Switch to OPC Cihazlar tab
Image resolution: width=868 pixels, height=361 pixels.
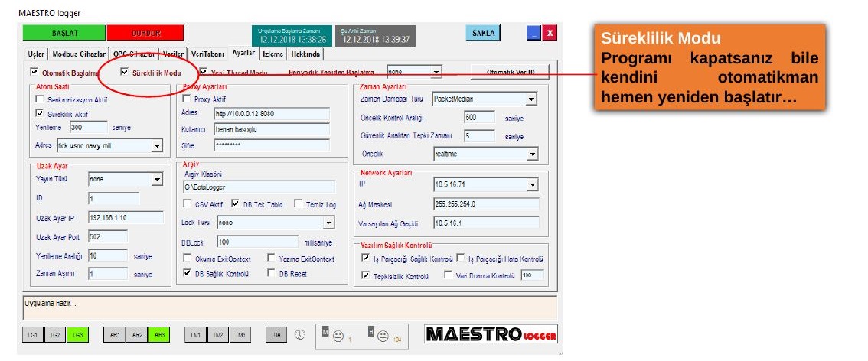[x=135, y=54]
